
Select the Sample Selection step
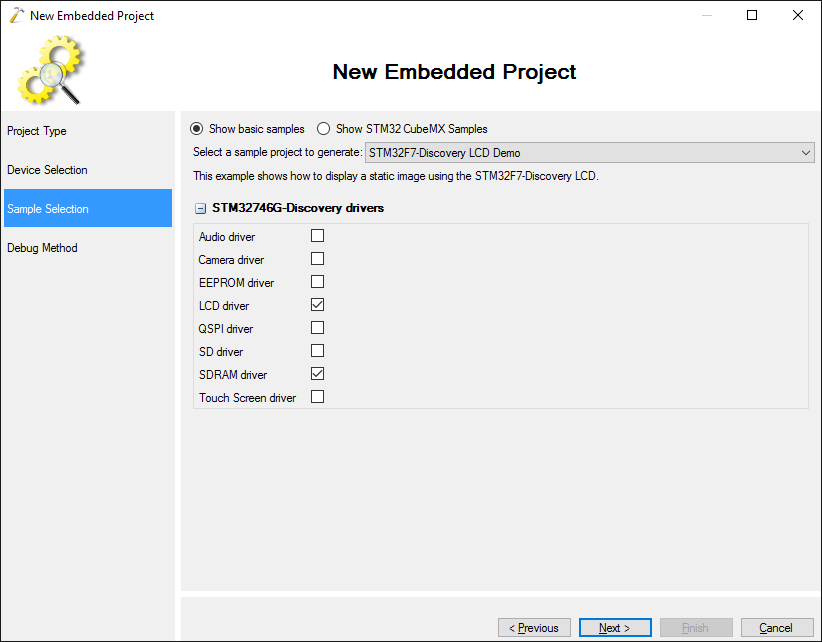88,208
